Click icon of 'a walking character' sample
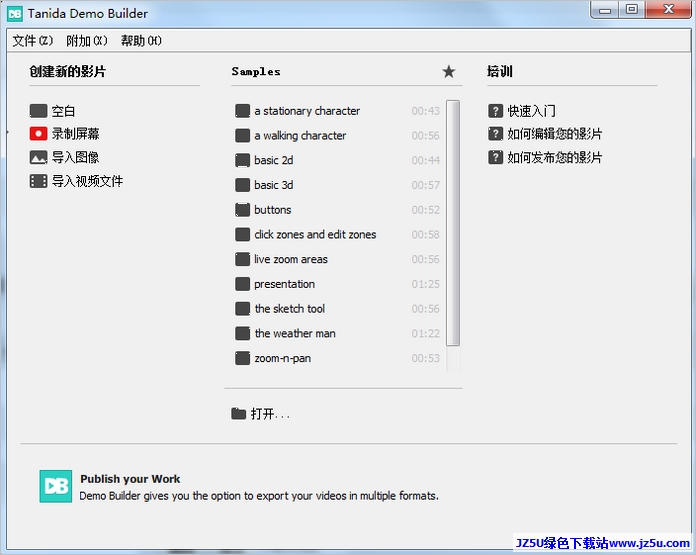 [x=242, y=135]
